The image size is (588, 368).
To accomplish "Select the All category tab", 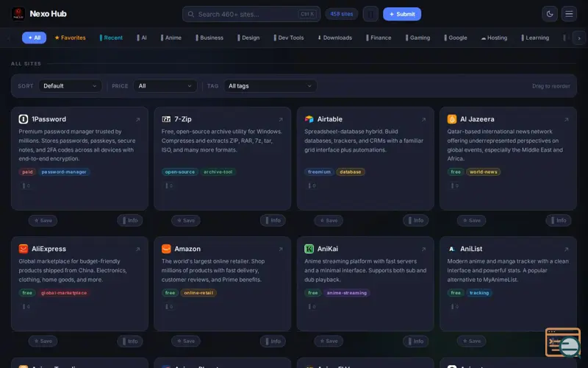I will click(x=34, y=38).
